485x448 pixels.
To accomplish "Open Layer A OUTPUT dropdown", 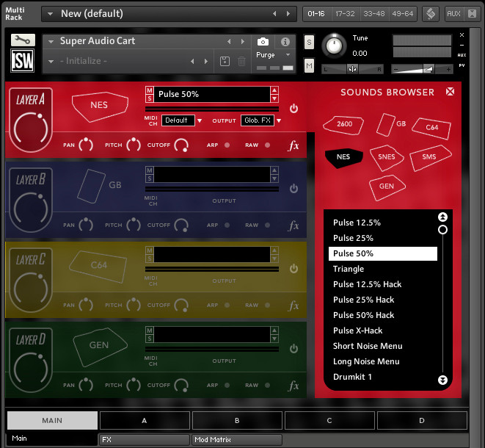I will point(261,120).
